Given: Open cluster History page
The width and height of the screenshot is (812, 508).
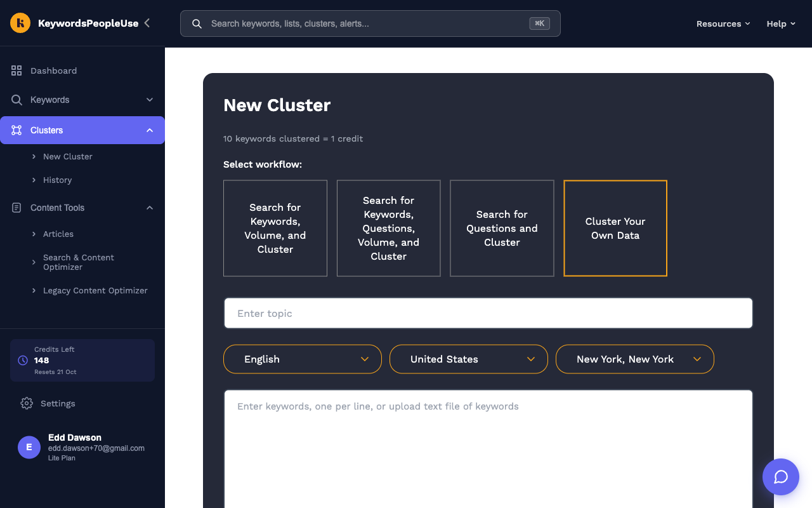Looking at the screenshot, I should (x=57, y=180).
